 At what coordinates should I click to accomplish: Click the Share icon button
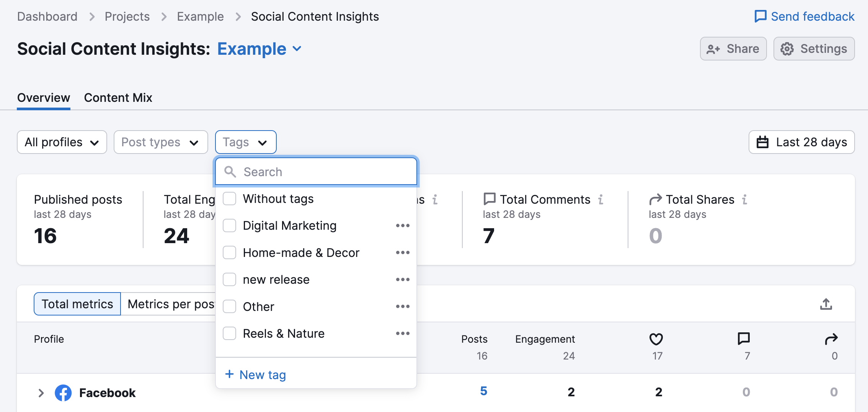(713, 49)
